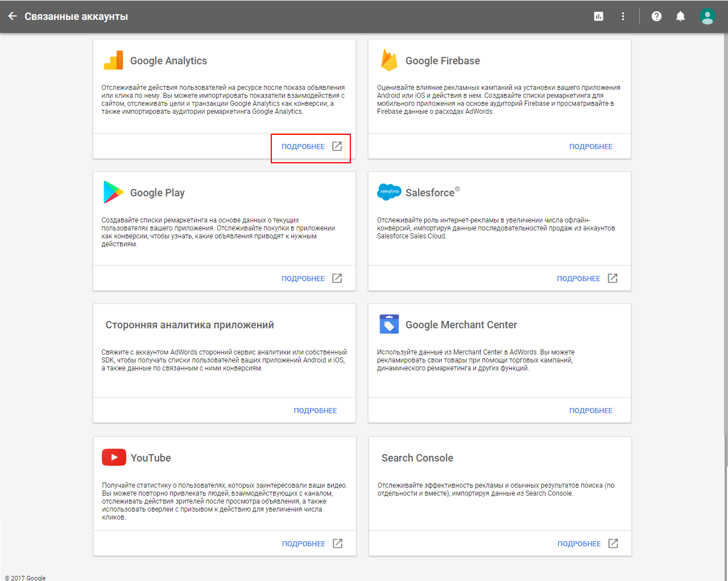Click the Google Play description paragraph

tap(218, 232)
